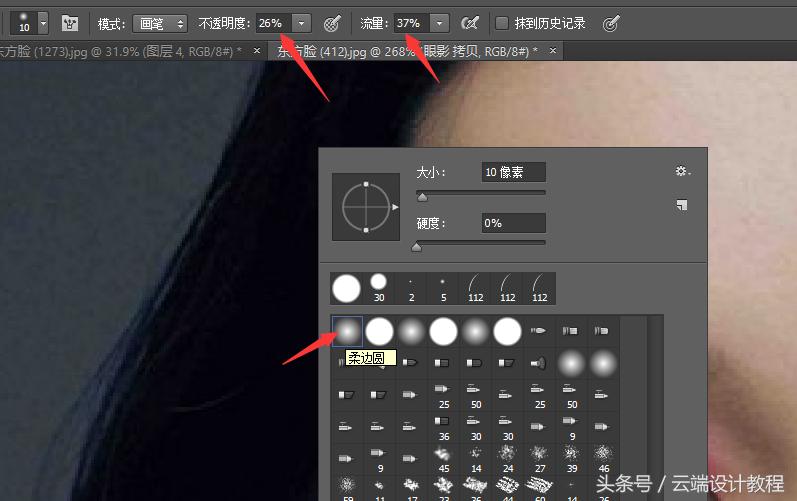This screenshot has width=797, height=501.
Task: Select the spatter brush labeled 24
Action: coord(507,459)
